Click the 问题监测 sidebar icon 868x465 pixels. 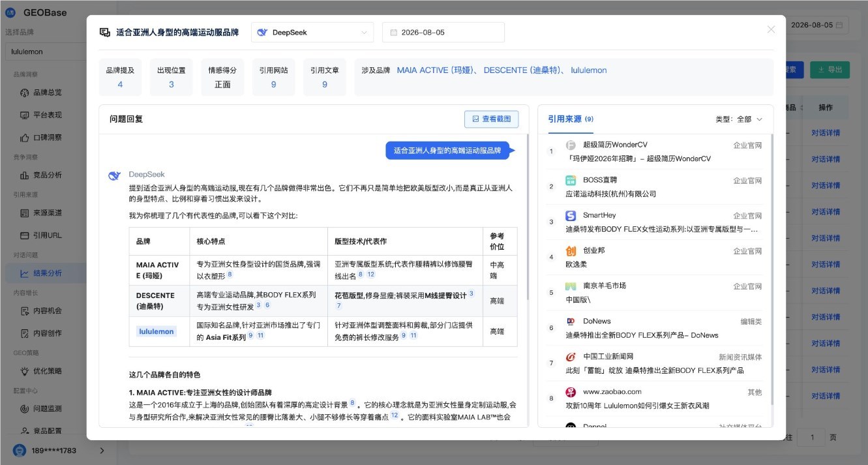(x=24, y=409)
